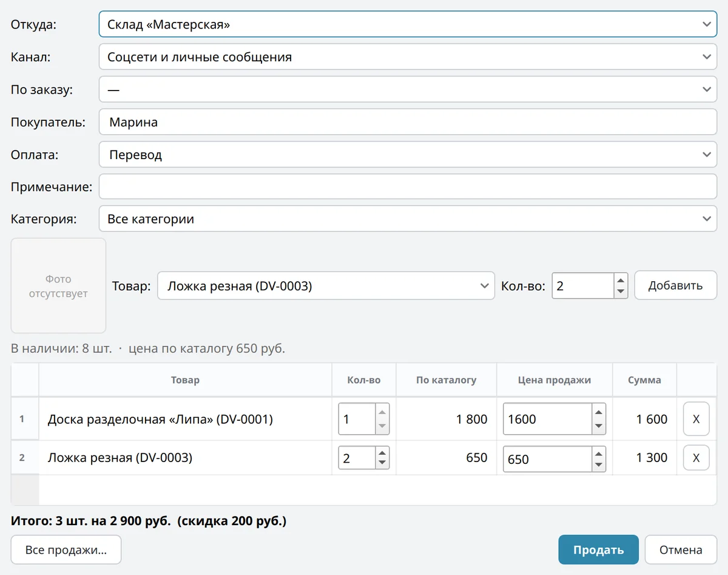Click the «Товар» column header
This screenshot has width=728, height=575.
pos(185,380)
